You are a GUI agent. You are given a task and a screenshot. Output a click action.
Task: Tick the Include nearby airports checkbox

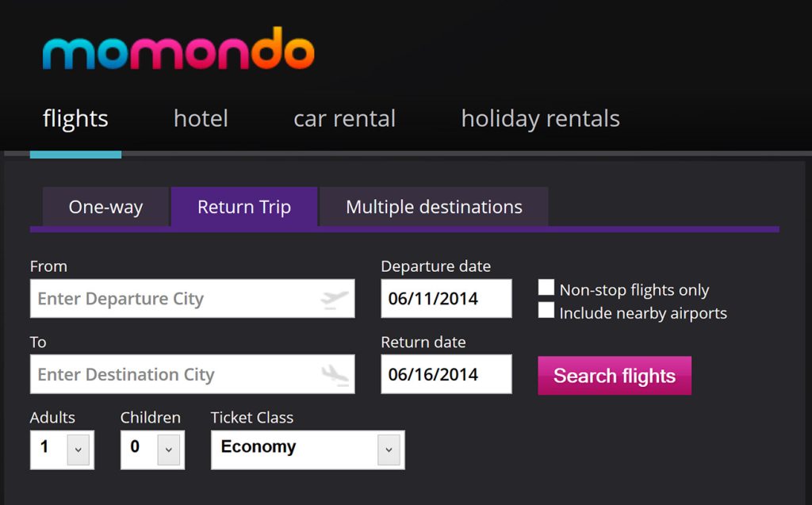point(546,311)
